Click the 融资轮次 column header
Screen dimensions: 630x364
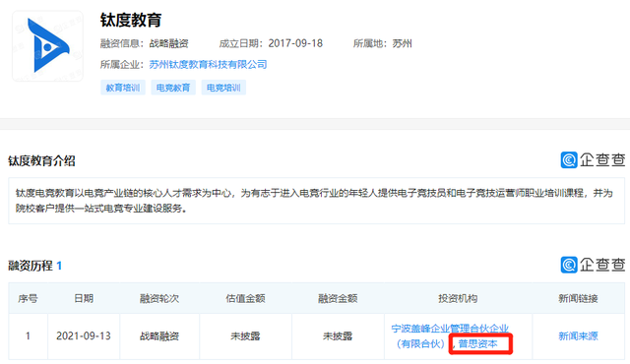(159, 298)
